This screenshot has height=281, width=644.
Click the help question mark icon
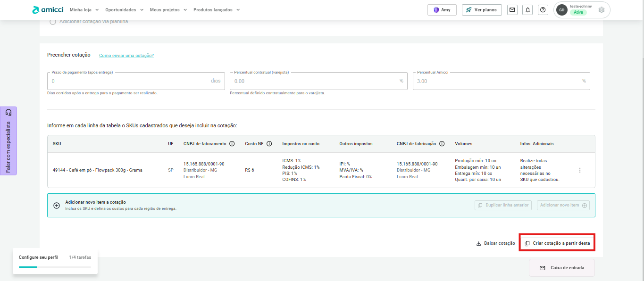click(543, 10)
